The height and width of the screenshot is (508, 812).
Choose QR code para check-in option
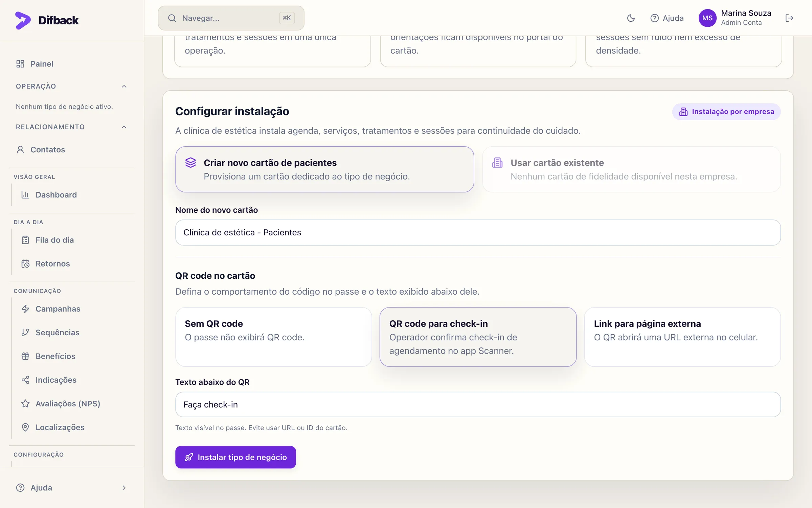tap(478, 337)
